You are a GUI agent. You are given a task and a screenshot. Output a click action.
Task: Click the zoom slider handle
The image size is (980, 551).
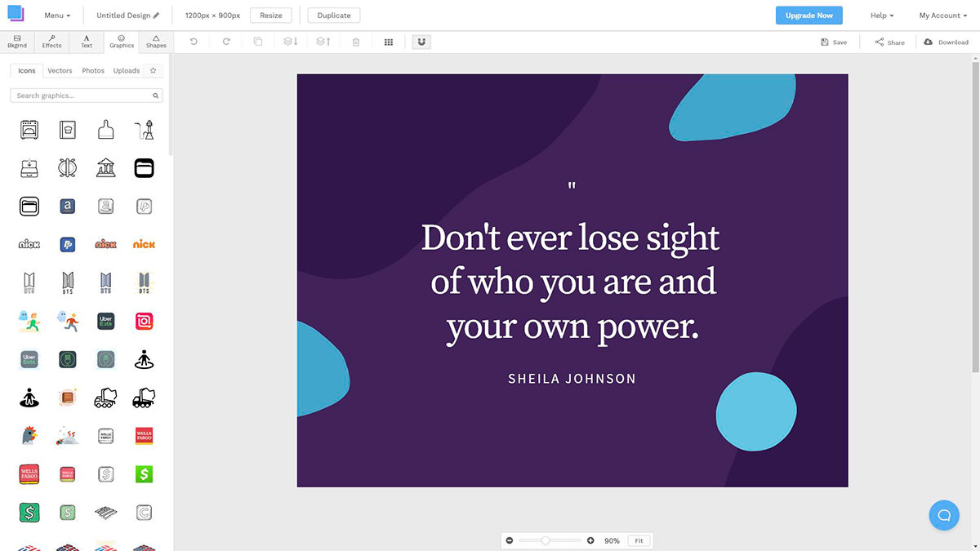[x=546, y=540]
